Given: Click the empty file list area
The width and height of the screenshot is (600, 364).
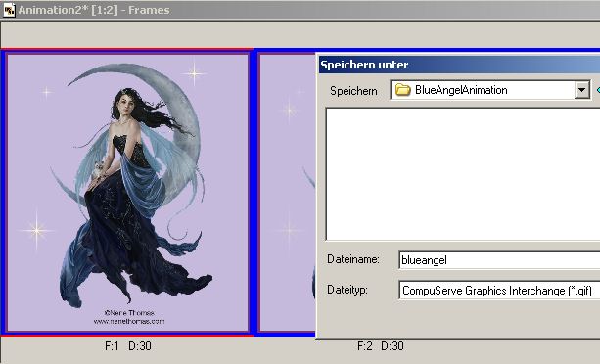Looking at the screenshot, I should click(463, 174).
